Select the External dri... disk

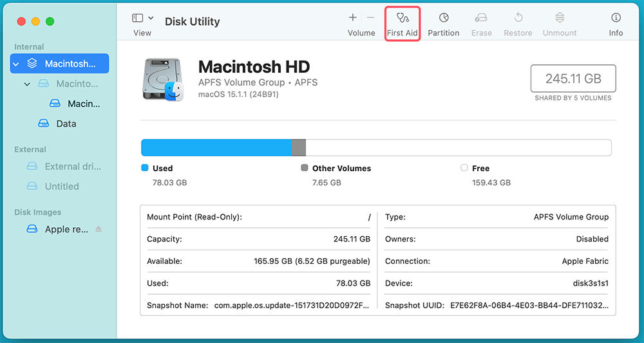tap(59, 166)
